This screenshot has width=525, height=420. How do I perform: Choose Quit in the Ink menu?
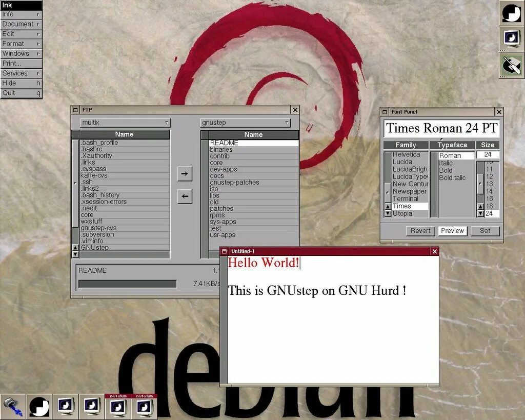(x=21, y=93)
